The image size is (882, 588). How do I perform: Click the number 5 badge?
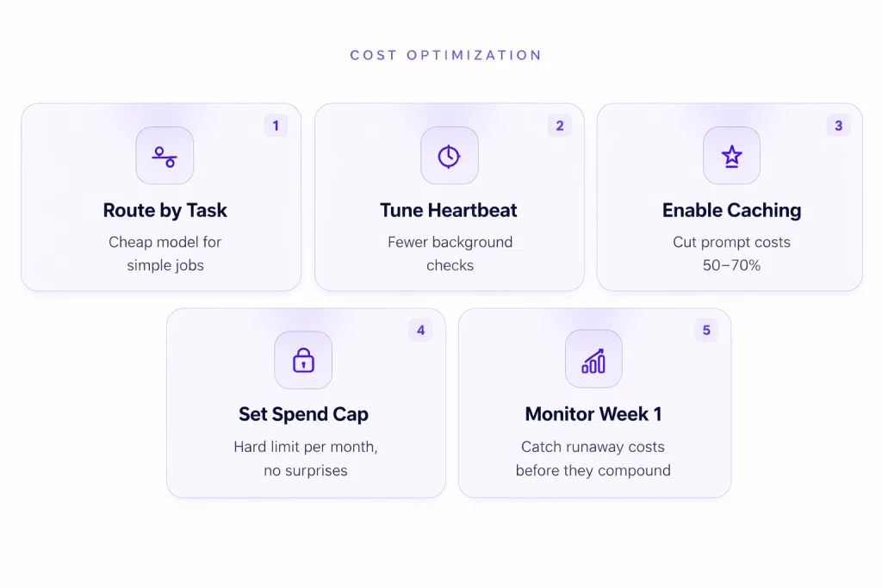click(706, 330)
